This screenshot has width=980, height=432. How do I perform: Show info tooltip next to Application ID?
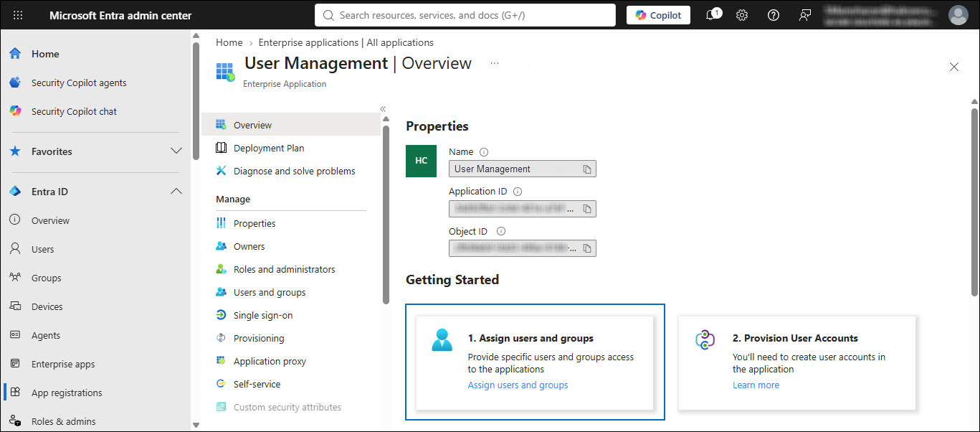[x=518, y=192]
